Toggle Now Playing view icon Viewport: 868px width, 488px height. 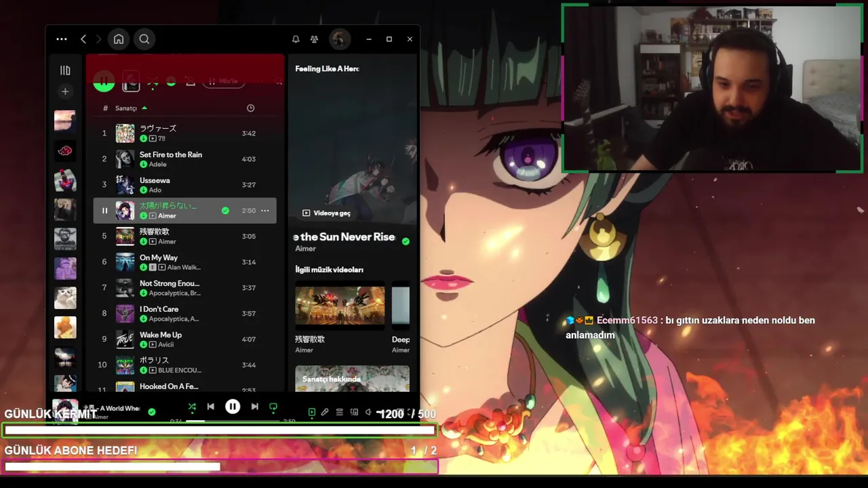[x=312, y=412]
